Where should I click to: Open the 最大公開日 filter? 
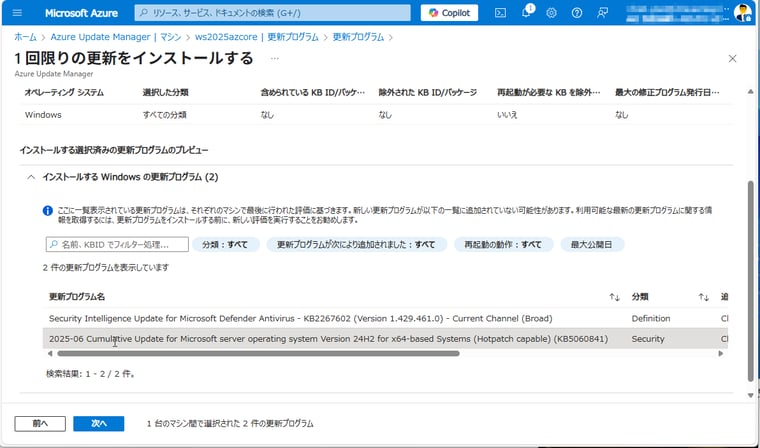pyautogui.click(x=592, y=244)
